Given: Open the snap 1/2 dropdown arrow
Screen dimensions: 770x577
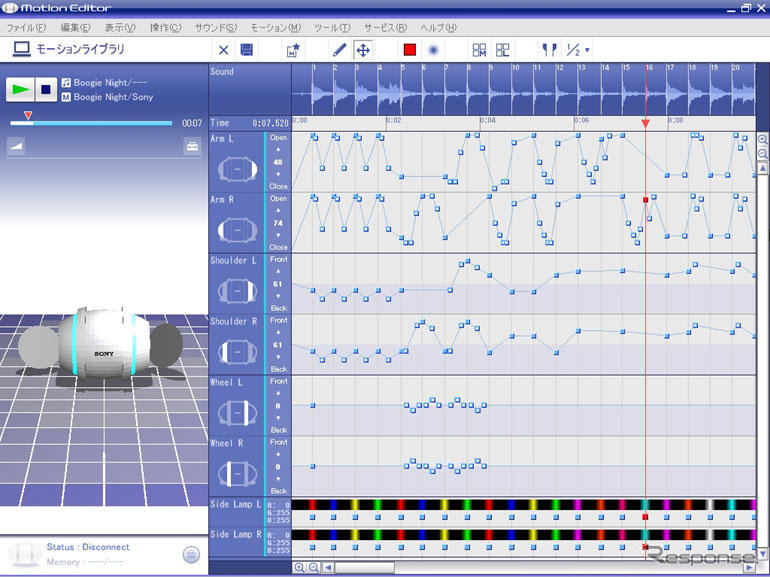Looking at the screenshot, I should tap(587, 50).
